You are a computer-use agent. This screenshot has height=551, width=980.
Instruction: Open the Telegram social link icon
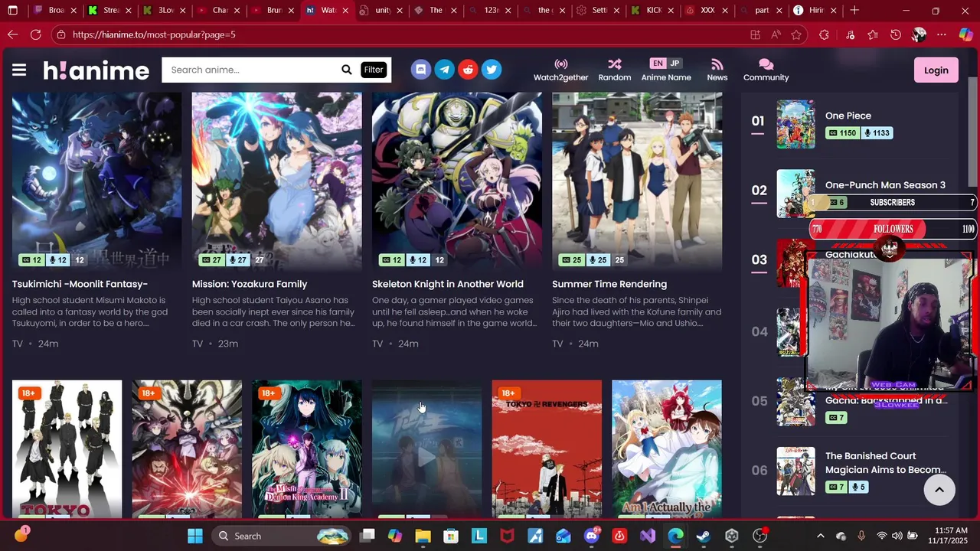[x=444, y=70]
